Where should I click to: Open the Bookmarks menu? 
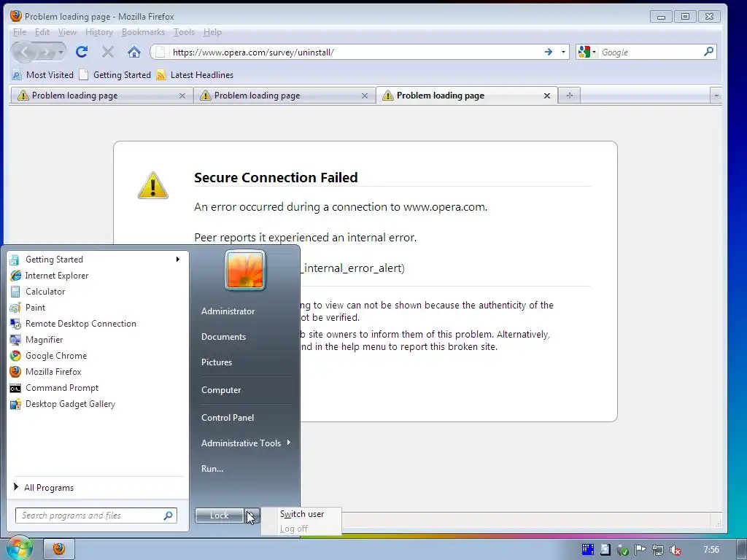coord(143,32)
